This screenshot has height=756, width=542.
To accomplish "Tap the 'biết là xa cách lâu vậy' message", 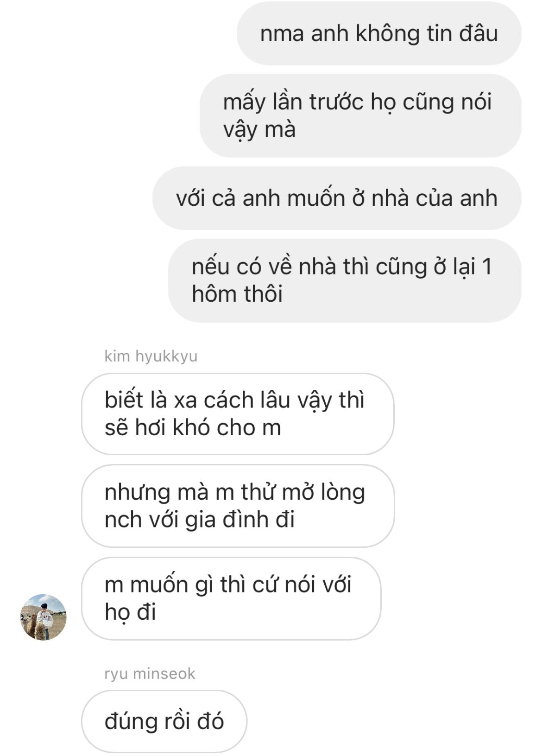I will (238, 413).
